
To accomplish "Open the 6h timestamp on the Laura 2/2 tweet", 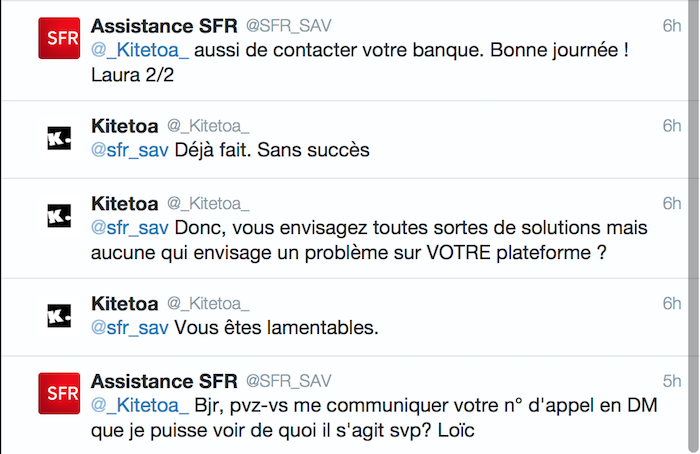I will (x=671, y=26).
